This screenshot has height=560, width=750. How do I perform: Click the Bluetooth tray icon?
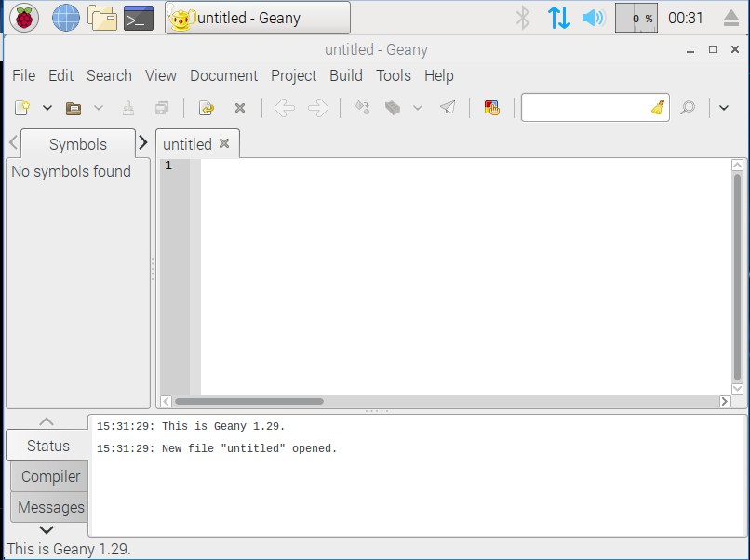click(523, 19)
